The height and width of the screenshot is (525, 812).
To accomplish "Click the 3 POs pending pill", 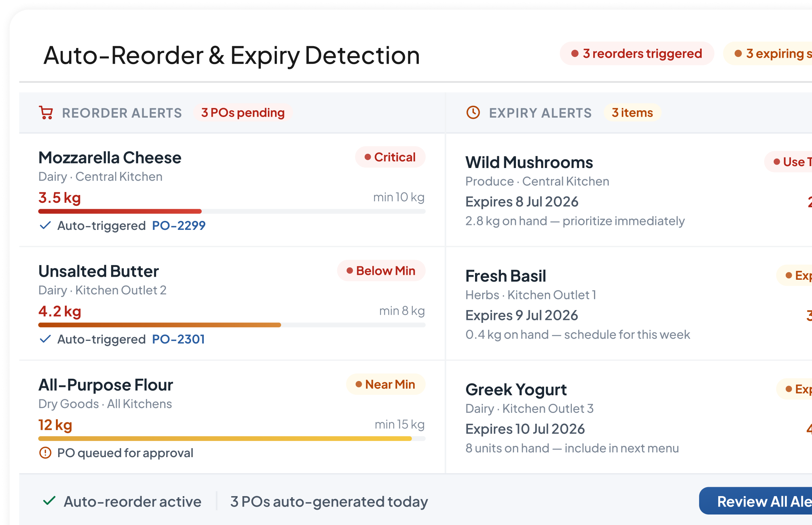I will 243,112.
